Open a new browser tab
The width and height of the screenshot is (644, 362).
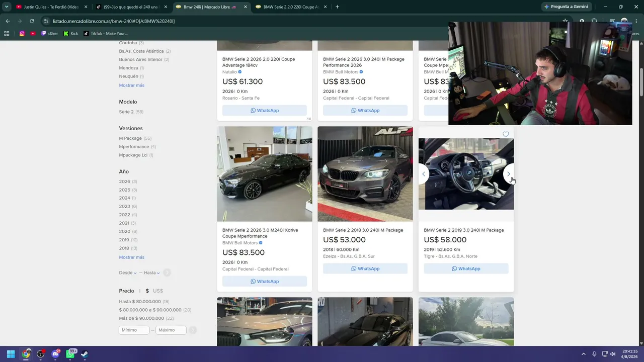[x=337, y=7]
